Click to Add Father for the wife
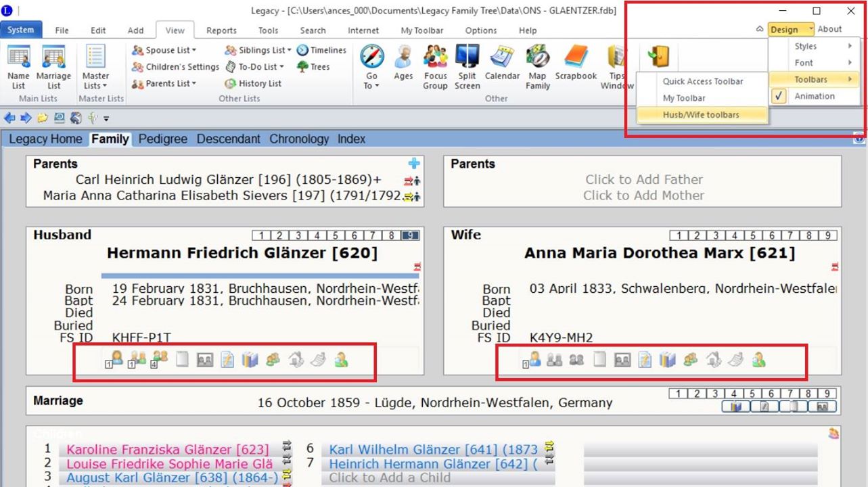This screenshot has height=487, width=868. click(x=643, y=179)
